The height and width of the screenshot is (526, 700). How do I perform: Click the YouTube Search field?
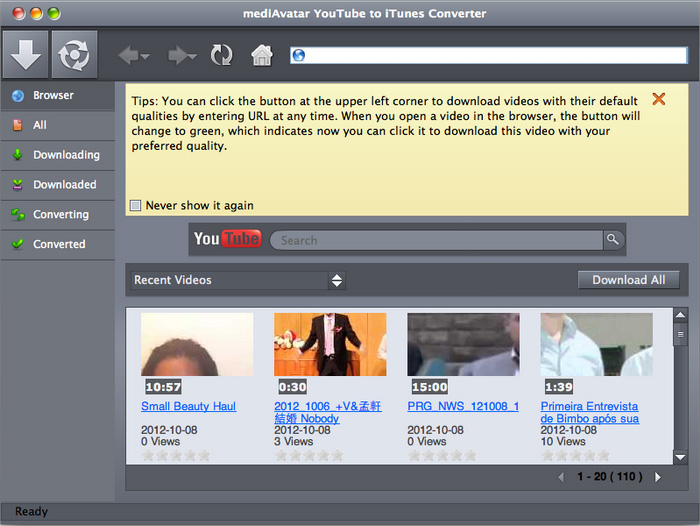pos(437,240)
